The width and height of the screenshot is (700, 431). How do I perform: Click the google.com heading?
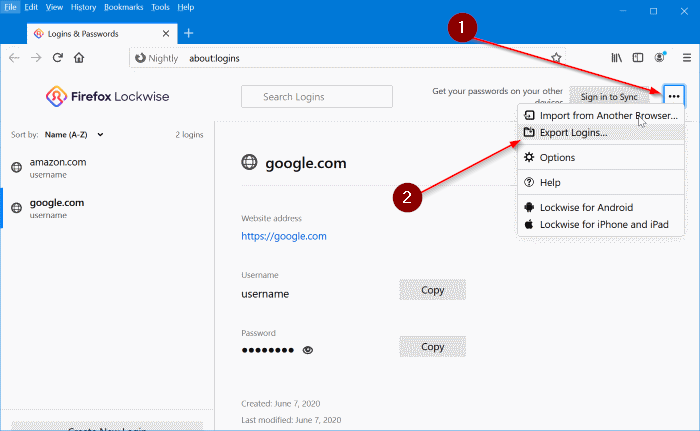(306, 163)
